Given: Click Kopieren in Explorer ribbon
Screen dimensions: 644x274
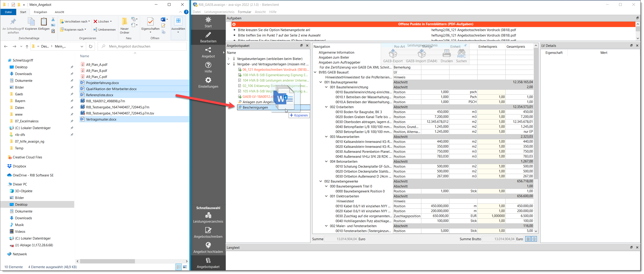Looking at the screenshot, I should tap(31, 24).
